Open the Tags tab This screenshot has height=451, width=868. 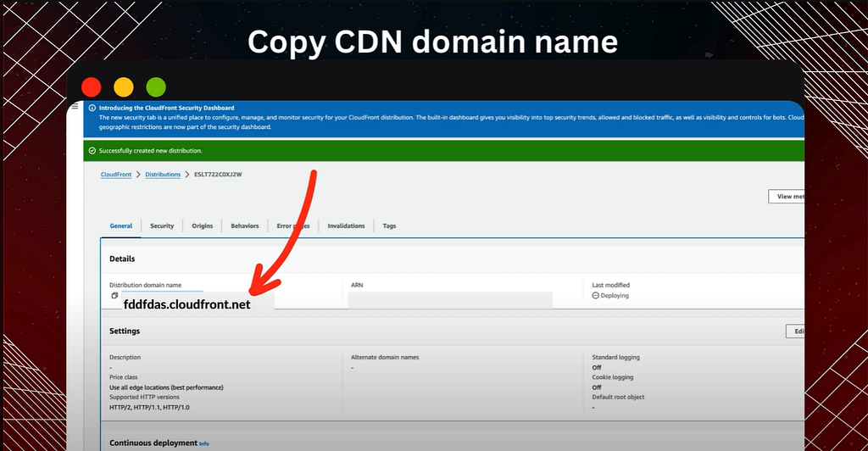(389, 225)
